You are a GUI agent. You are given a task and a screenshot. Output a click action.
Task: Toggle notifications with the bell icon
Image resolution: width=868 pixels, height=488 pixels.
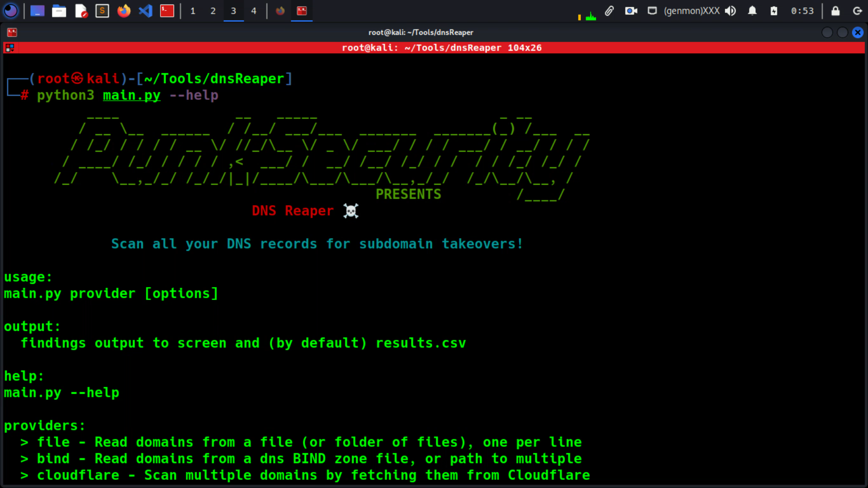click(752, 11)
